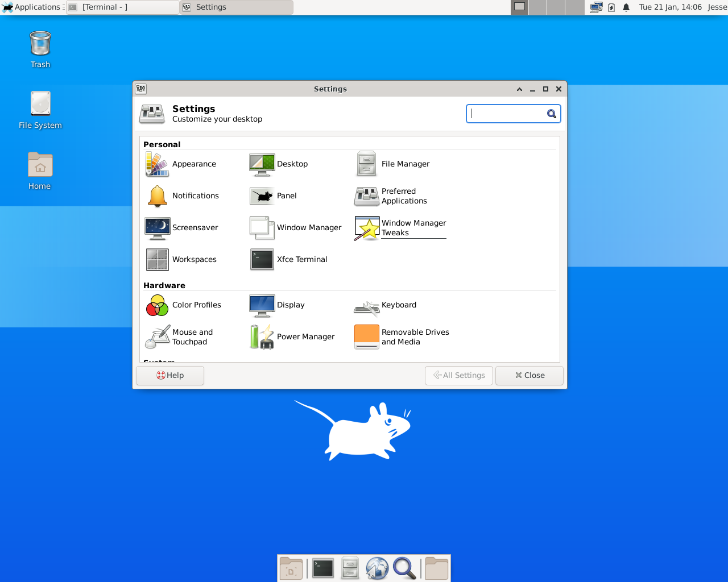Click the notification bell in top panel
728x582 pixels.
[x=626, y=7]
